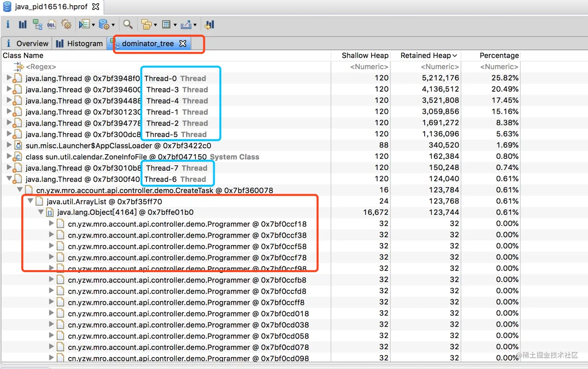Close the dominator_tree tab
Viewport: 588px width, 369px height.
coord(183,44)
